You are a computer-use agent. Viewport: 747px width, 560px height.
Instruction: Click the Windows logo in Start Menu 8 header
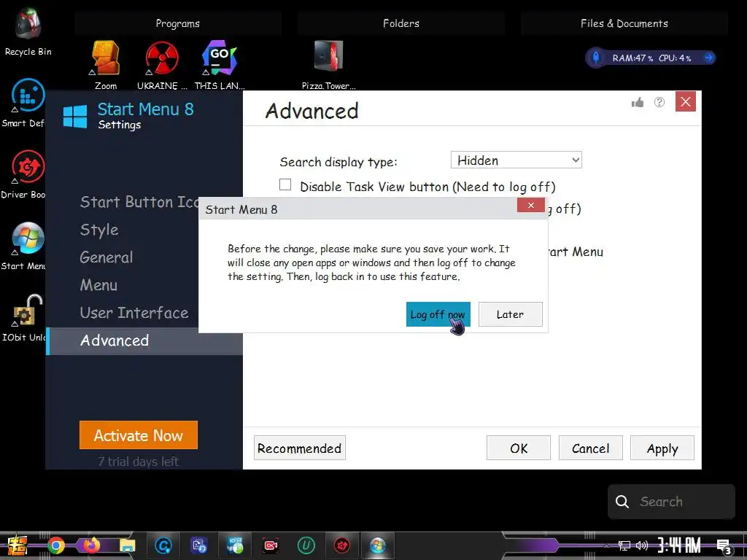(75, 116)
